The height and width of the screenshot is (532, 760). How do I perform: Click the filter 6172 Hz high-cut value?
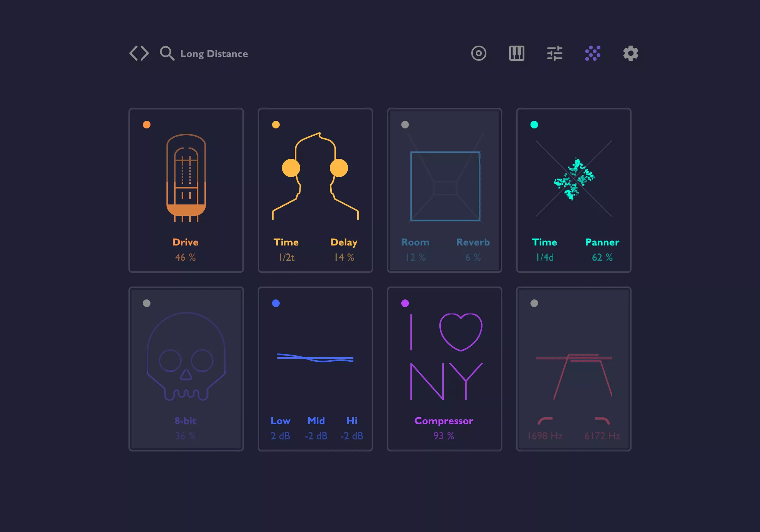[x=602, y=436]
